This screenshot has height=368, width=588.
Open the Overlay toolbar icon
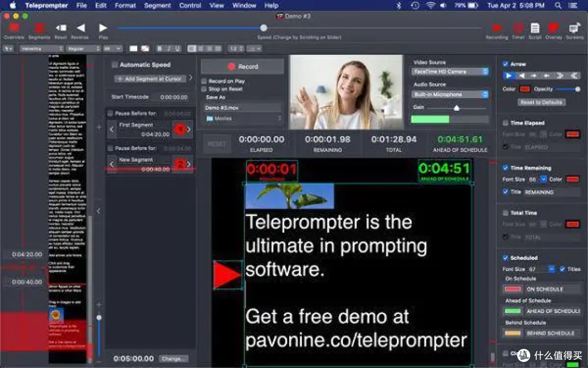[x=554, y=28]
